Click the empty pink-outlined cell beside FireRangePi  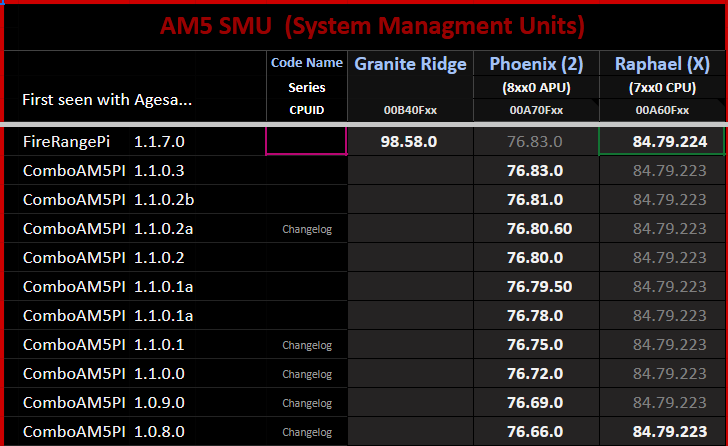(306, 141)
